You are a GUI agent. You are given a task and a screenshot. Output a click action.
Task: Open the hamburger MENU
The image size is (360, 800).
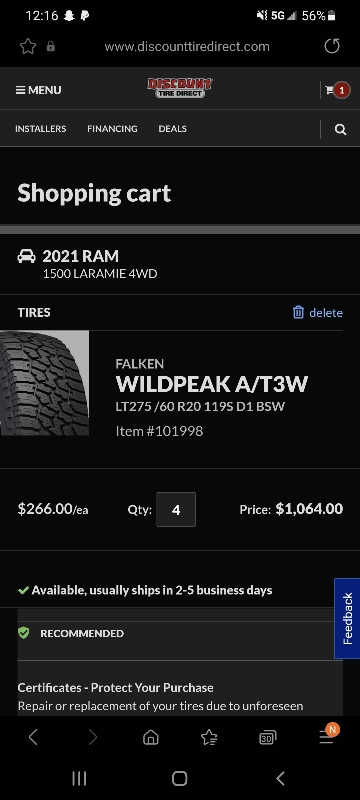click(x=38, y=90)
